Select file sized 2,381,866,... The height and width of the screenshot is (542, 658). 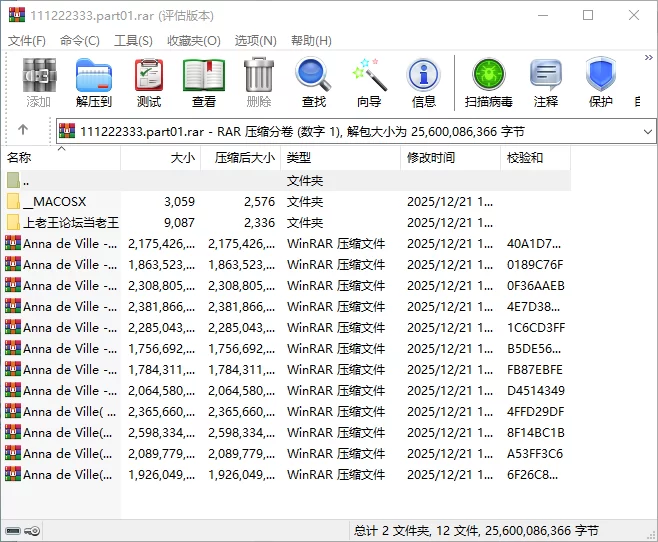point(287,307)
